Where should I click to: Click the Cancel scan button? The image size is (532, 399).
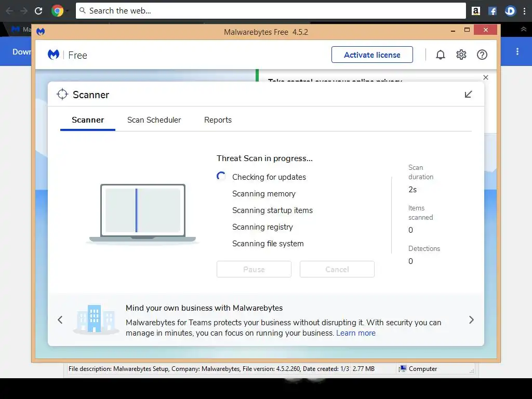337,269
